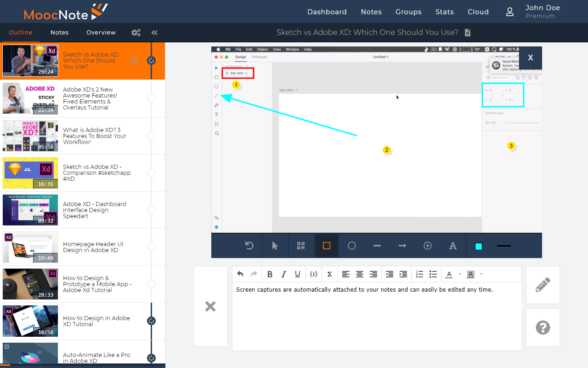Screen dimensions: 588x368
Task: Insert a code snippet block
Action: 314,274
